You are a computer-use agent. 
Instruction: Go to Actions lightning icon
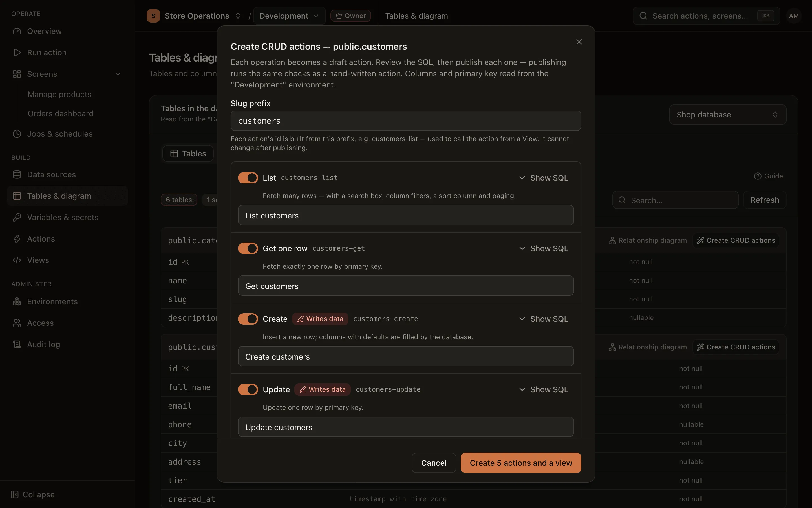(17, 239)
